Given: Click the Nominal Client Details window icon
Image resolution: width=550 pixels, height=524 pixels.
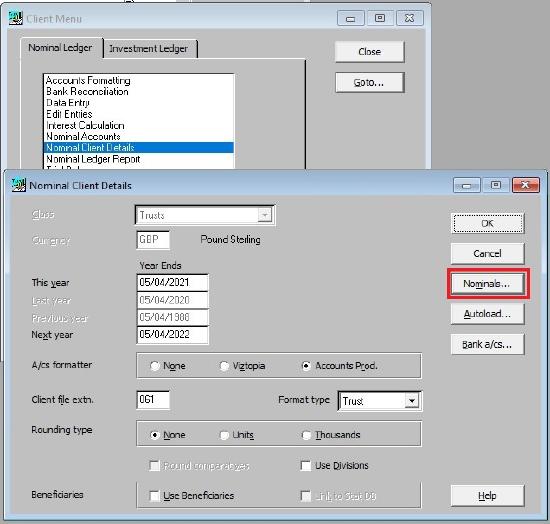Looking at the screenshot, I should 19,185.
